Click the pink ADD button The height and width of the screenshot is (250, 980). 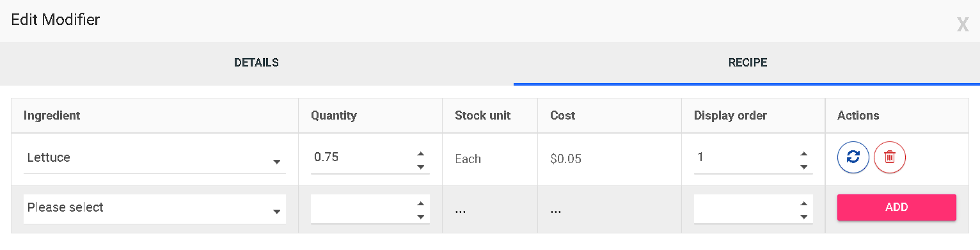(x=896, y=207)
